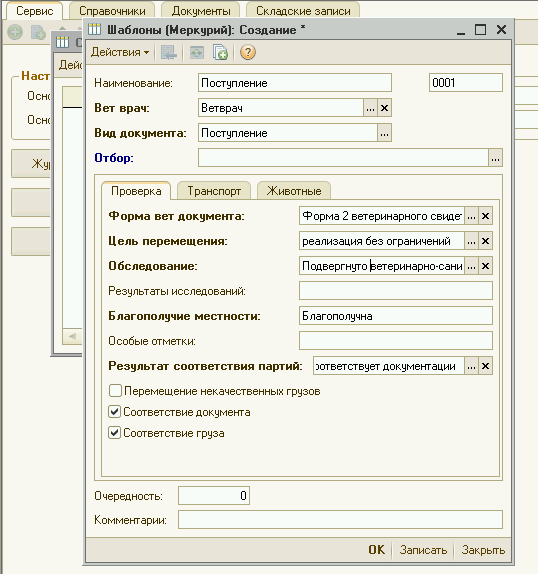Clear the Цель перемещения field
Viewport: 538px width, 574px height.
pos(485,241)
